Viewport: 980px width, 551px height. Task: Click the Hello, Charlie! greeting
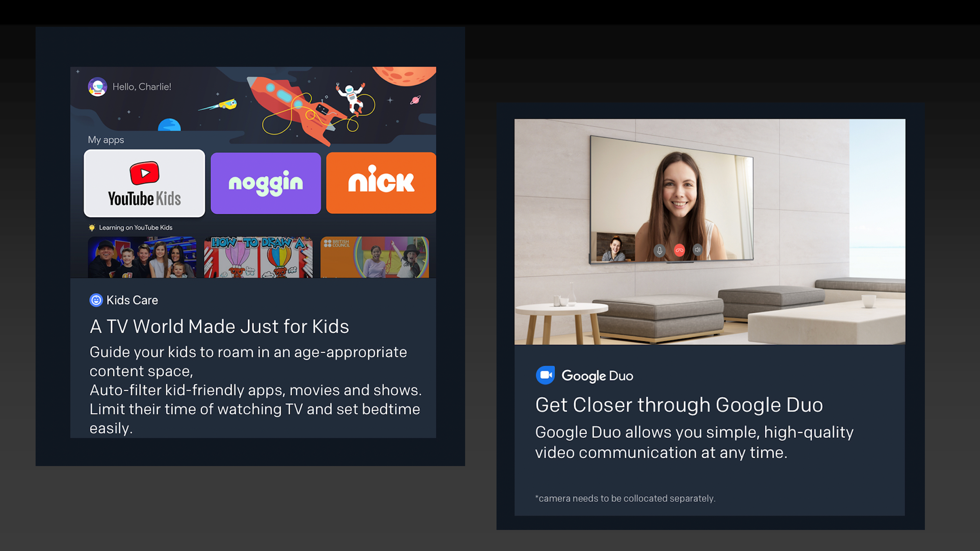click(x=142, y=87)
